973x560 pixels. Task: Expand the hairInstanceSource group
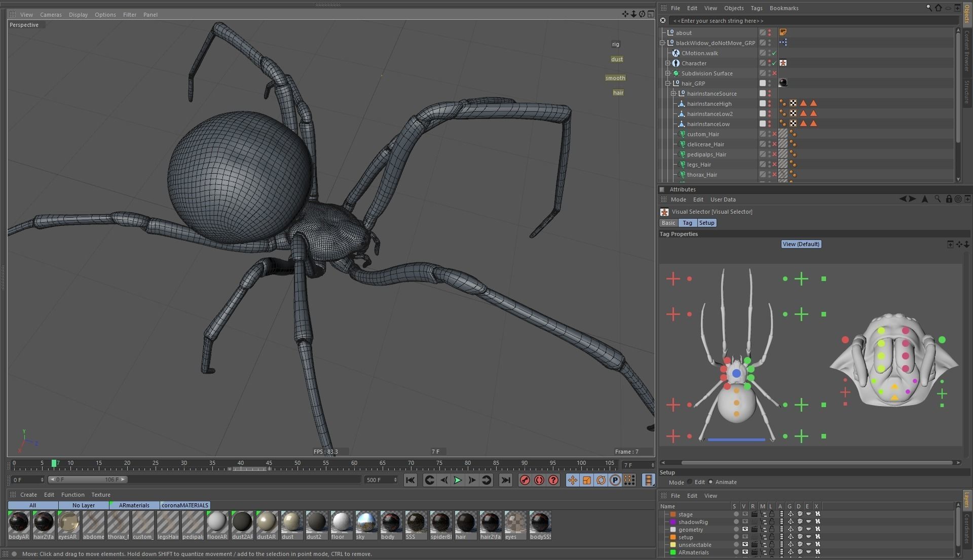(x=673, y=94)
